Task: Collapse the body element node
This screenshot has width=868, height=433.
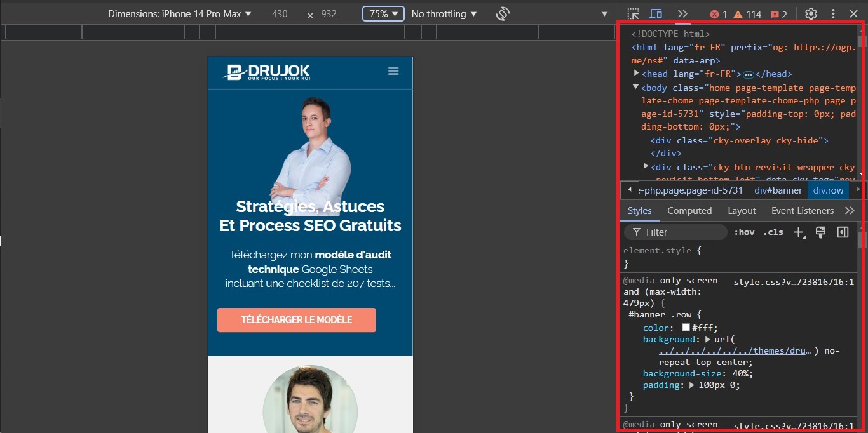Action: coord(636,87)
